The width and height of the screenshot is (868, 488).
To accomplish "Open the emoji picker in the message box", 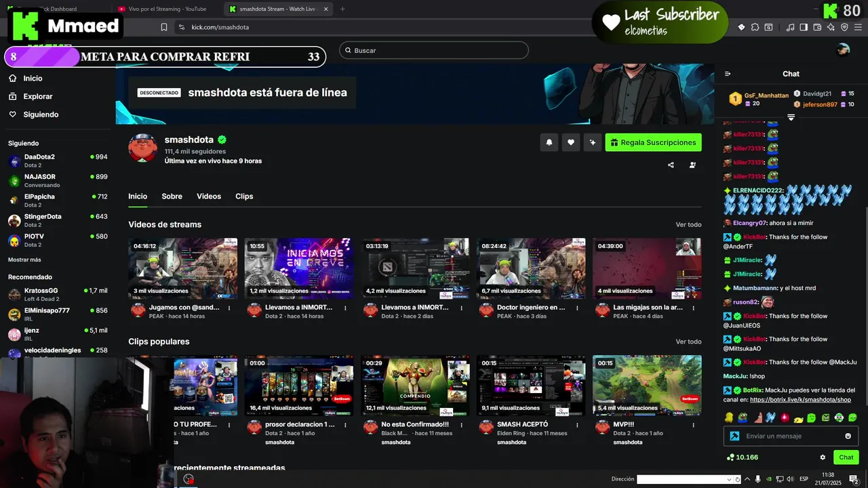I will 848,436.
